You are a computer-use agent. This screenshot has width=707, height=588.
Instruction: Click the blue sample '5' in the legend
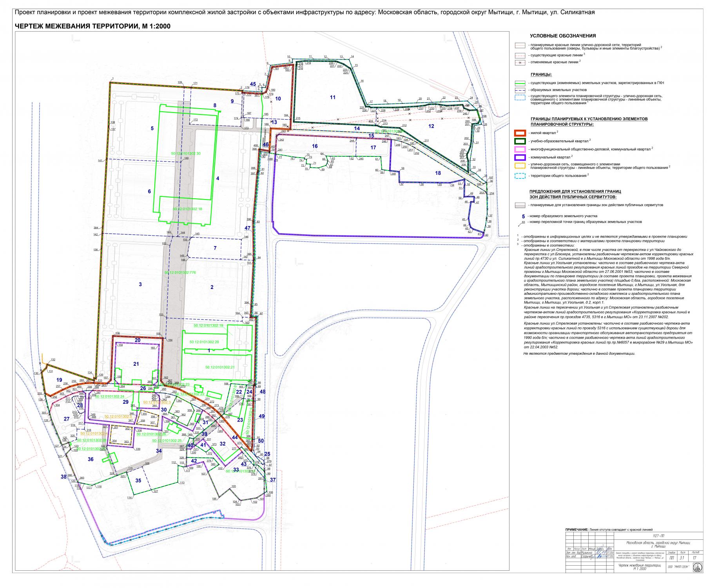pyautogui.click(x=523, y=216)
